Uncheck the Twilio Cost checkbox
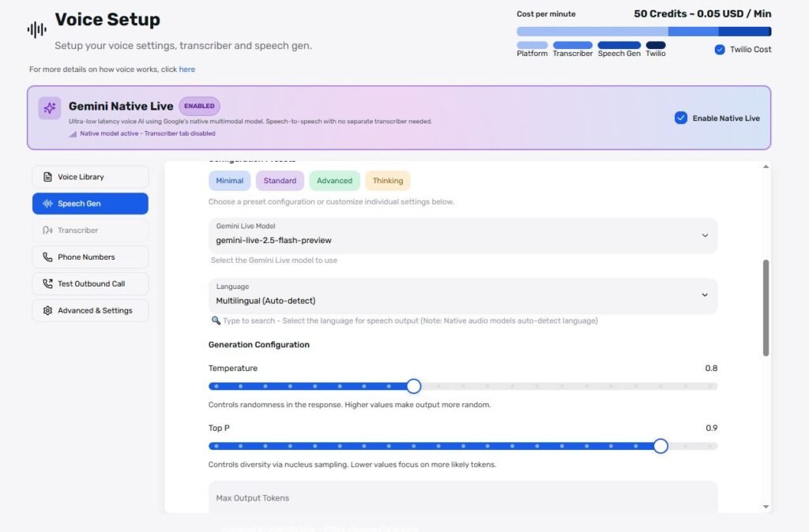The image size is (809, 532). click(719, 50)
